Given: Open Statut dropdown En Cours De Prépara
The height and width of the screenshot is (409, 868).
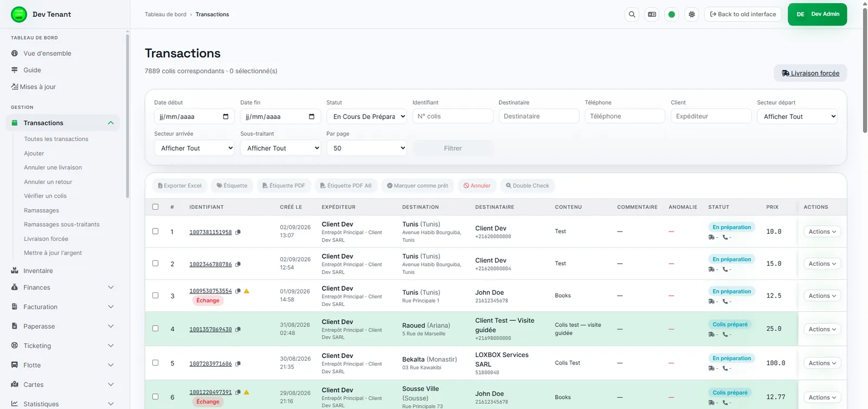Looking at the screenshot, I should (x=367, y=117).
